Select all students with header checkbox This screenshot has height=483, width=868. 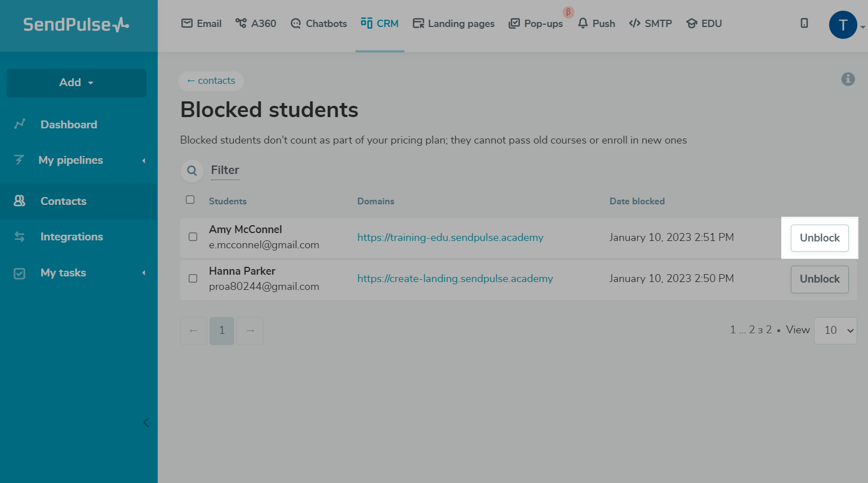190,200
